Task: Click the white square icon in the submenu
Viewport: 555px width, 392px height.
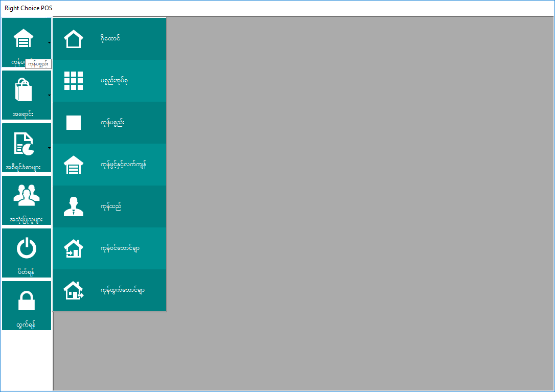Action: coord(74,123)
